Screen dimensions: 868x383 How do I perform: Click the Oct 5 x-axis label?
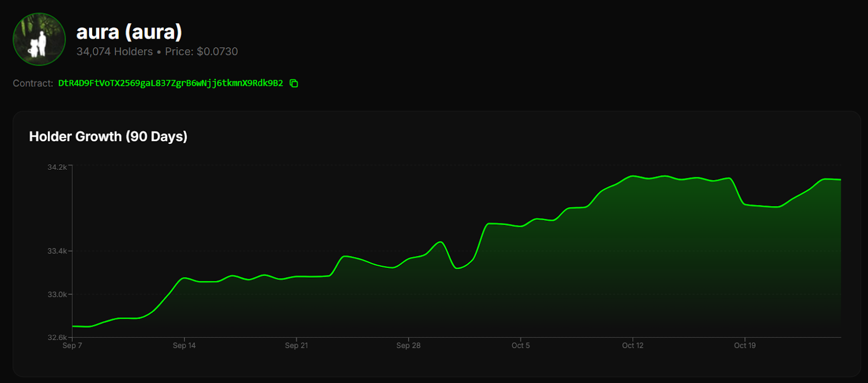[520, 346]
